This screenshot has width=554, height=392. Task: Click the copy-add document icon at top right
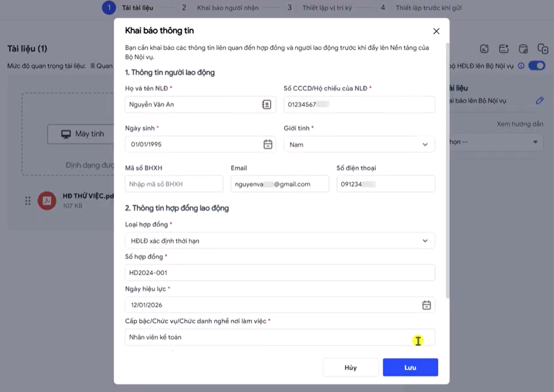[542, 48]
